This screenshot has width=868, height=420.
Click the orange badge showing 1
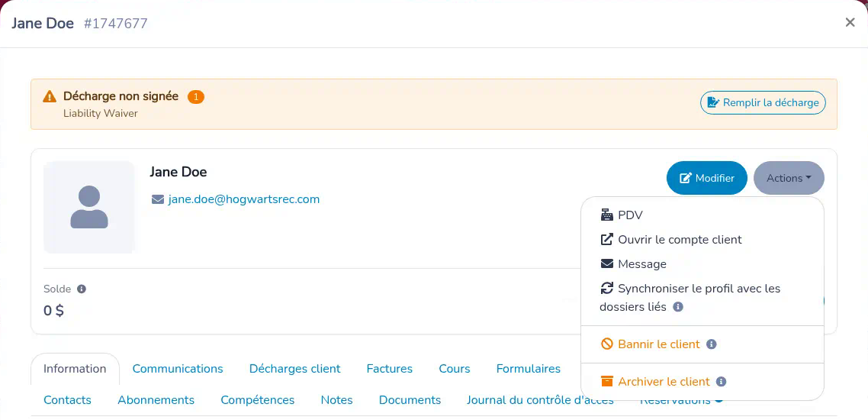click(x=196, y=97)
